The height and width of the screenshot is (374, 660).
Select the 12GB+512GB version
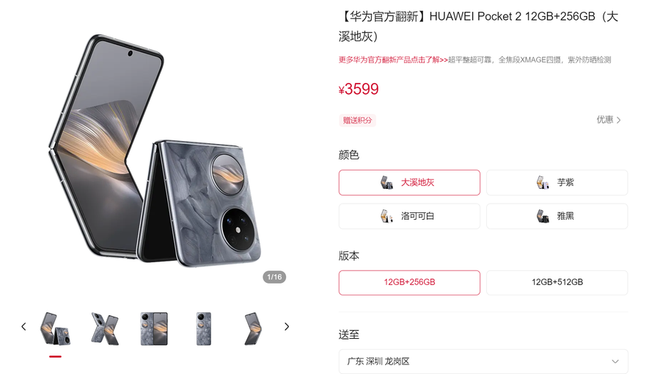[x=557, y=282]
